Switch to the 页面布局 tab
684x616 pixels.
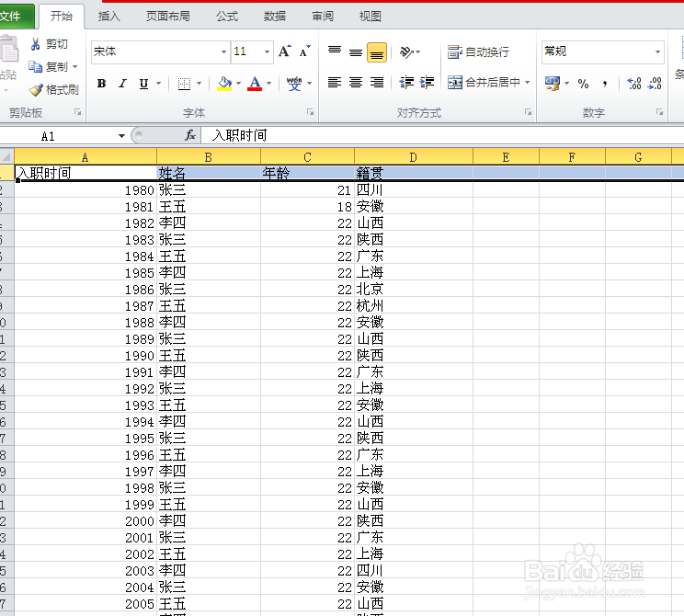click(x=168, y=17)
